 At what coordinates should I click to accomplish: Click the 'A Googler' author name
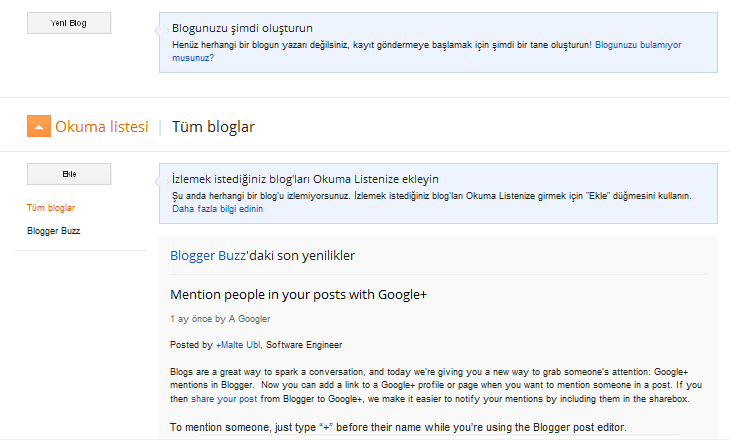249,319
